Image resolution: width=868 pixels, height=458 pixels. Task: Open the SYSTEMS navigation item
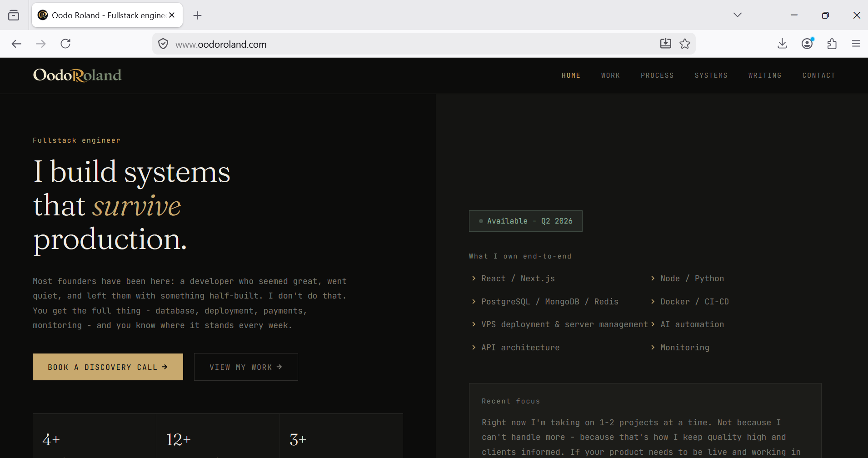pos(711,75)
